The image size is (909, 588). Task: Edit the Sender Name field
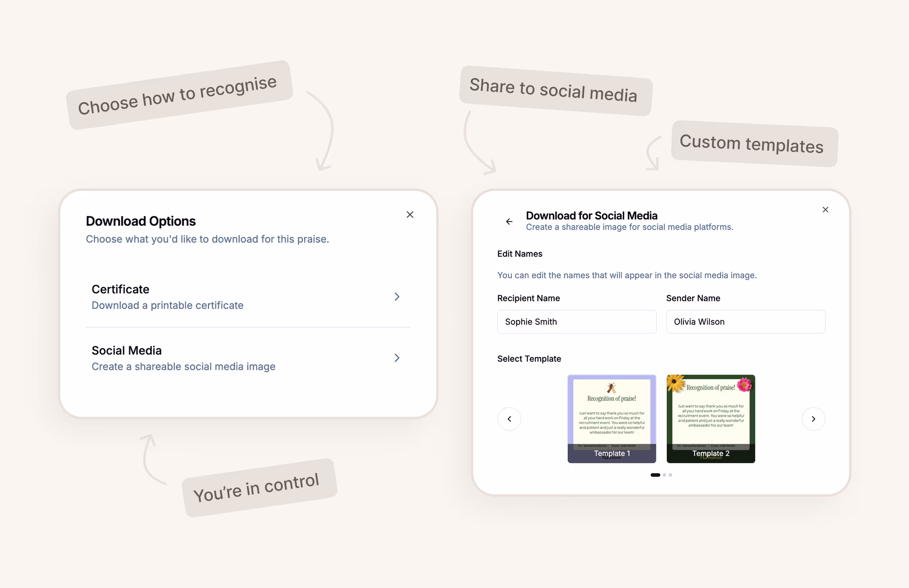click(x=745, y=322)
